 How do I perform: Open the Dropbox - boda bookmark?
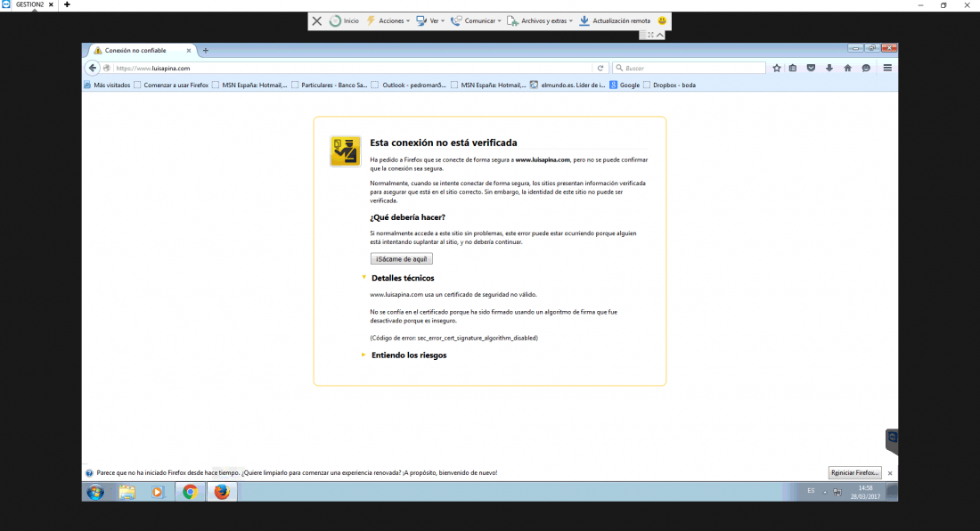(669, 85)
